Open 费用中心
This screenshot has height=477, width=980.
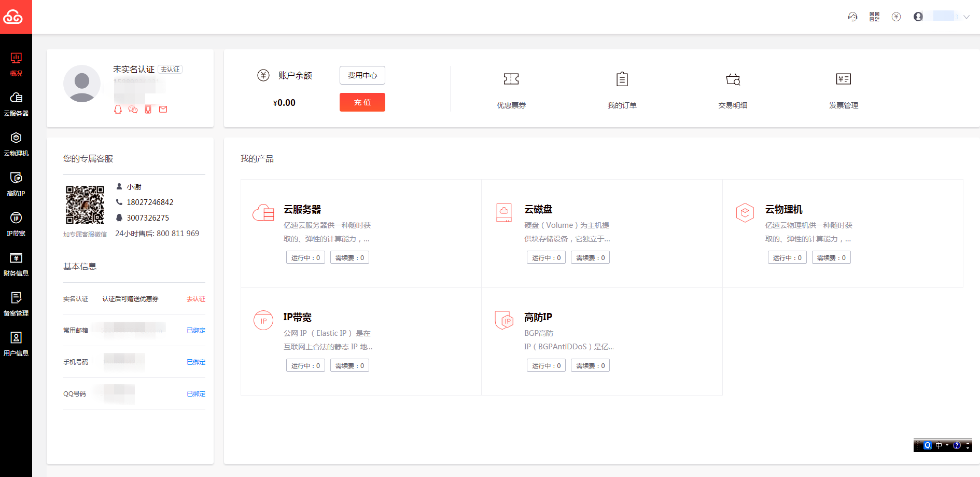click(x=362, y=75)
